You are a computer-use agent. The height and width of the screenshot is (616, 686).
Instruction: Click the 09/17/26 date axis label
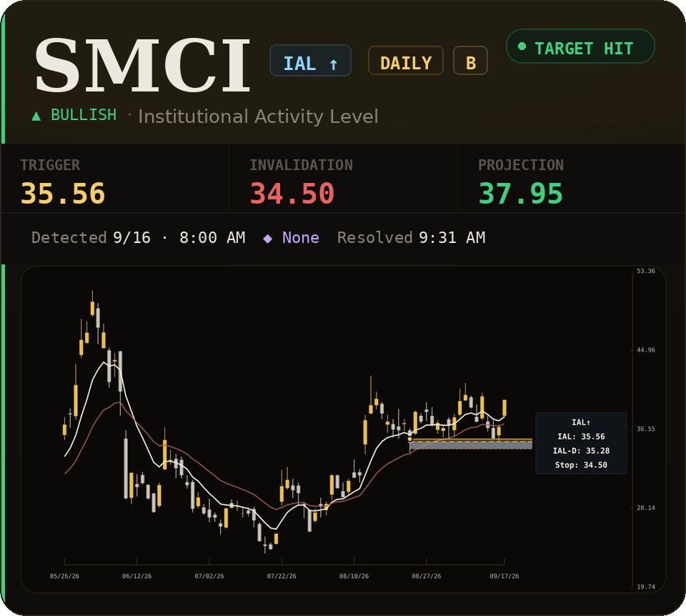tap(504, 576)
